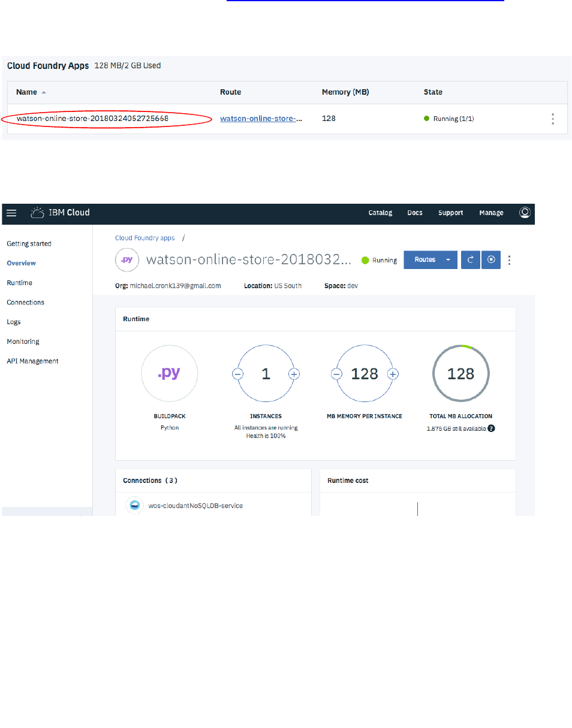The width and height of the screenshot is (572, 728).
Task: Open row actions for watson-online-store app
Action: click(x=553, y=119)
